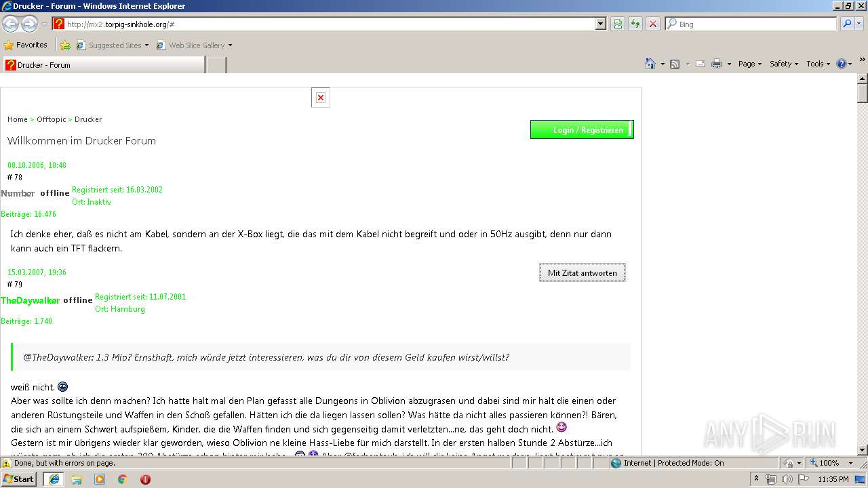Show hidden tray icons arrow

[757, 479]
